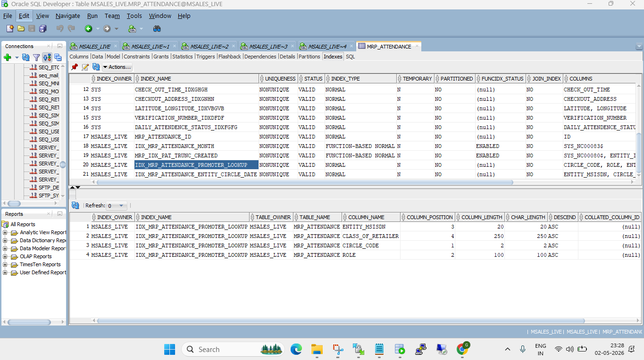
Task: Select SFTP_DE sequence in Connections tree
Action: pos(49,188)
